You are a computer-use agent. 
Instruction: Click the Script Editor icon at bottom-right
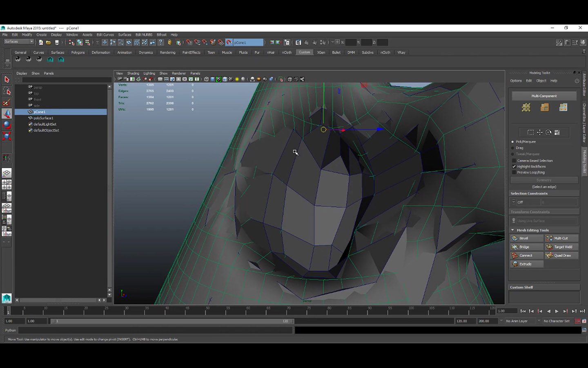tap(584, 330)
